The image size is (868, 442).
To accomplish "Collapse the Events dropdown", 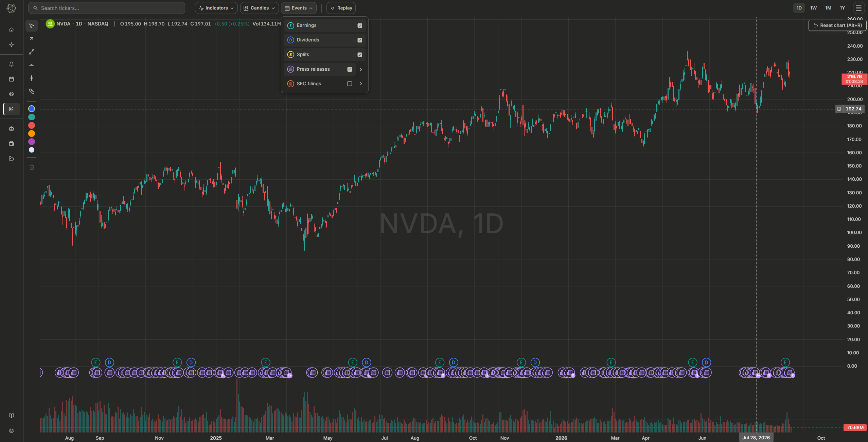I will click(299, 8).
